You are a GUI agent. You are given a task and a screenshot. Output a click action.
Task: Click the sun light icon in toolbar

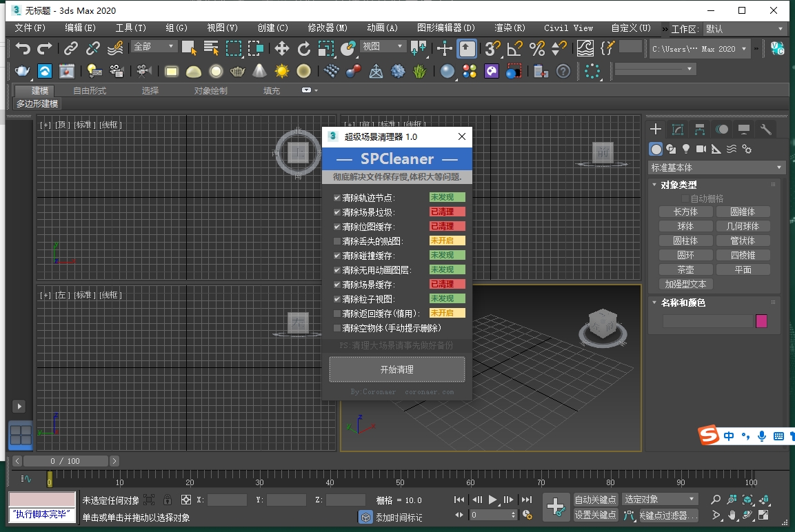click(282, 71)
